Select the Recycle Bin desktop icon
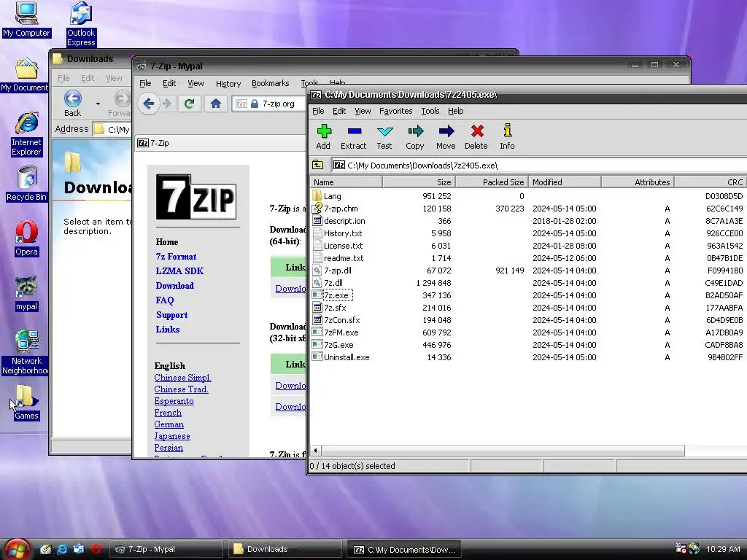747x560 pixels. pos(27,184)
